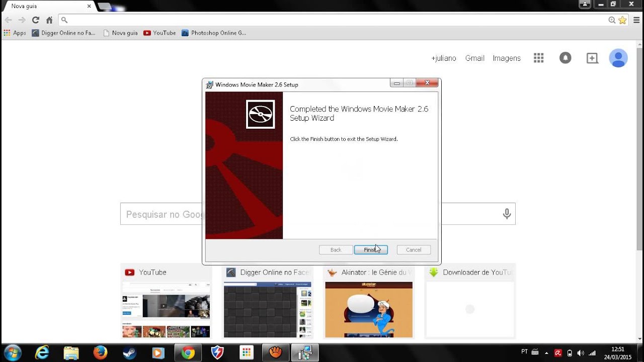The width and height of the screenshot is (644, 362).
Task: Switch to Chrome in the taskbar
Action: [x=188, y=353]
